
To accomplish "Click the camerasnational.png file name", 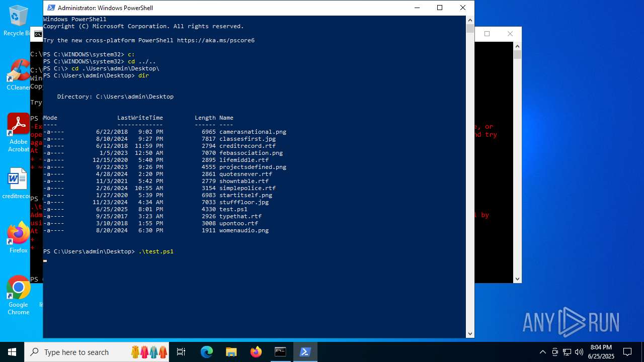I will (x=253, y=132).
